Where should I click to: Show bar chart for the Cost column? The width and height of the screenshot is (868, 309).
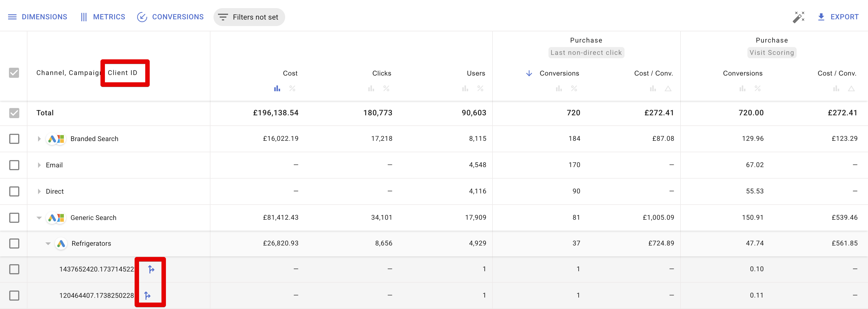tap(277, 89)
